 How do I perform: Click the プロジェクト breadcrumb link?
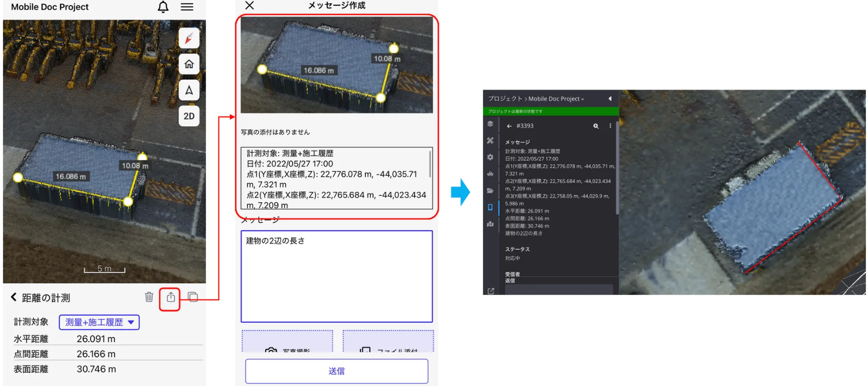(505, 99)
